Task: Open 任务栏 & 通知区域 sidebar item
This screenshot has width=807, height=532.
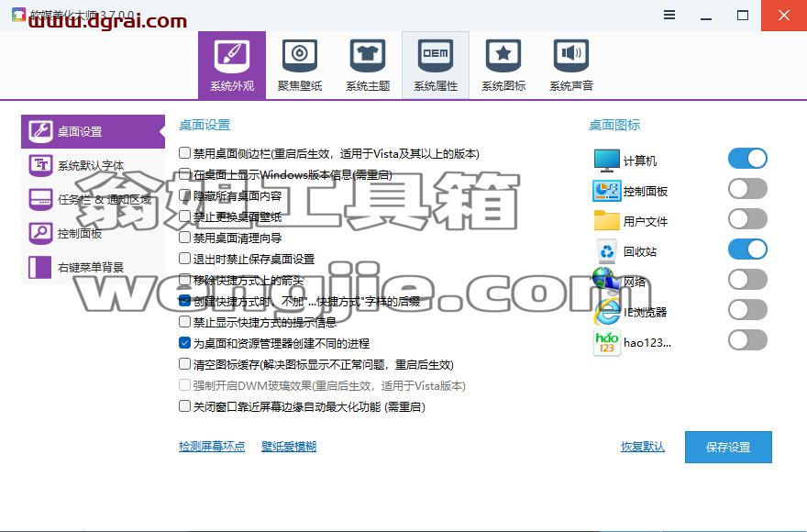Action: pos(93,199)
